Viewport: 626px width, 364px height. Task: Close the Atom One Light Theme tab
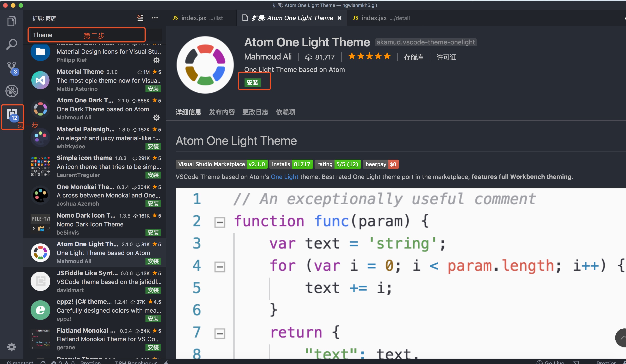339,18
